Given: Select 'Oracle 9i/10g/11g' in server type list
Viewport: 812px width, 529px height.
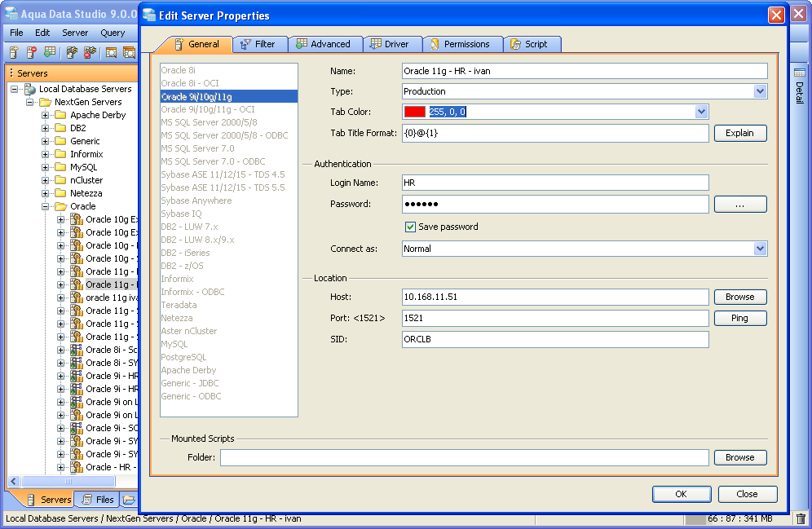Looking at the screenshot, I should tap(229, 97).
